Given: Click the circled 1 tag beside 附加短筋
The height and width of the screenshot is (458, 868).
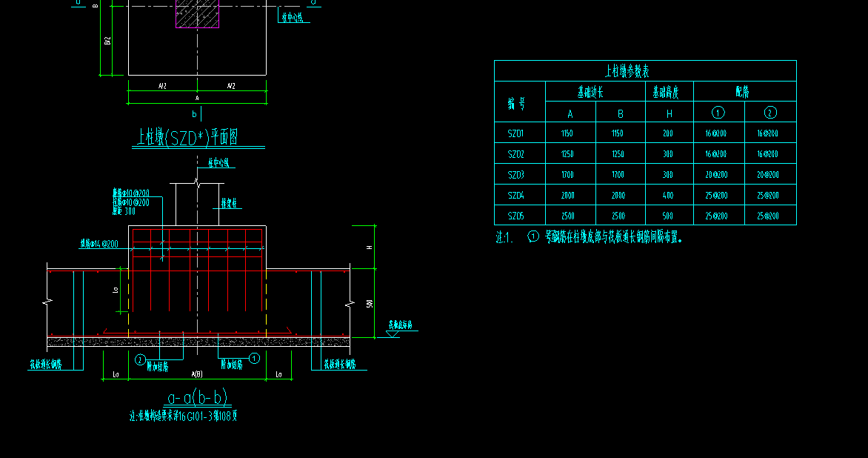Looking at the screenshot, I should pos(254,358).
